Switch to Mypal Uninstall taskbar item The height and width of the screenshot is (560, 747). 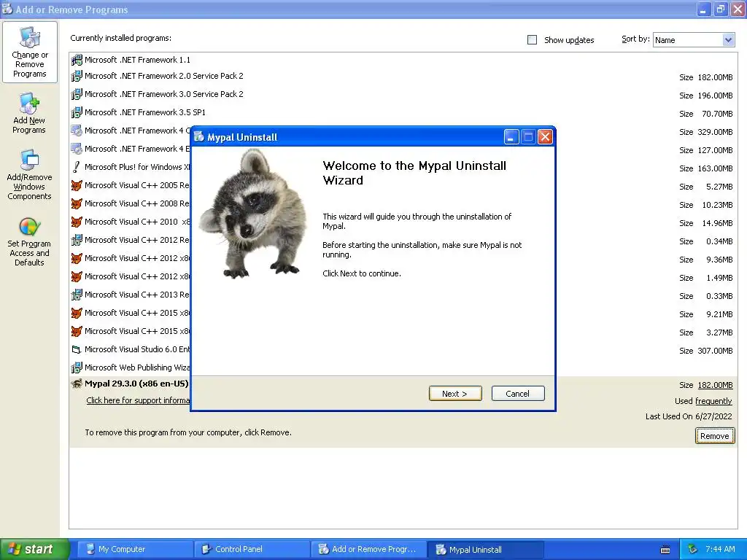[x=485, y=550]
